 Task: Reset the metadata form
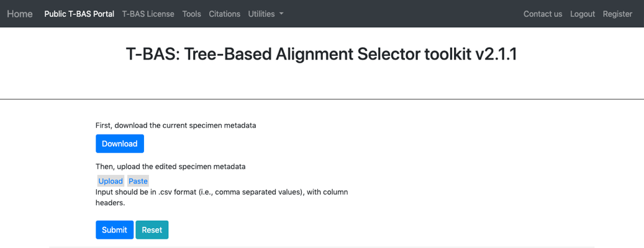pos(152,230)
